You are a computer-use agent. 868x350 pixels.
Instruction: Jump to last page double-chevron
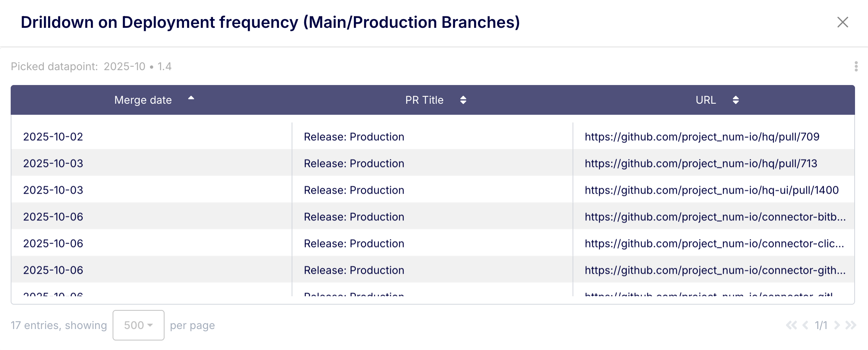(851, 325)
